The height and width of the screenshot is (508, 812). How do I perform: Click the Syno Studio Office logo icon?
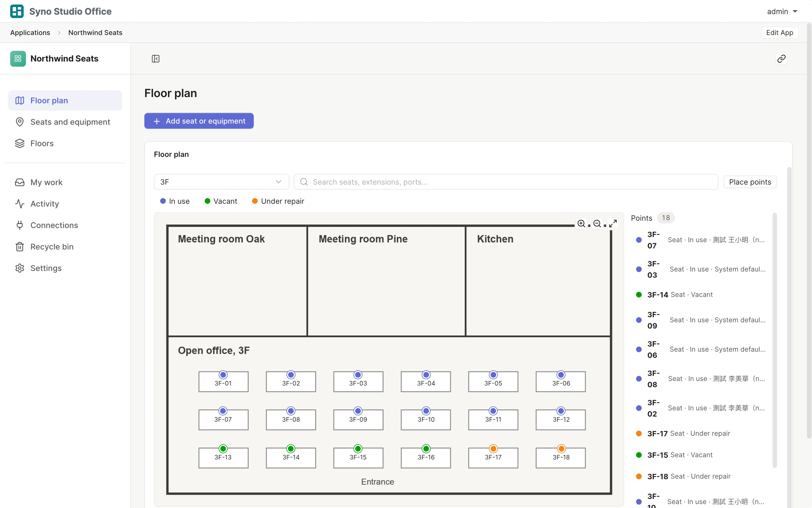click(x=17, y=11)
